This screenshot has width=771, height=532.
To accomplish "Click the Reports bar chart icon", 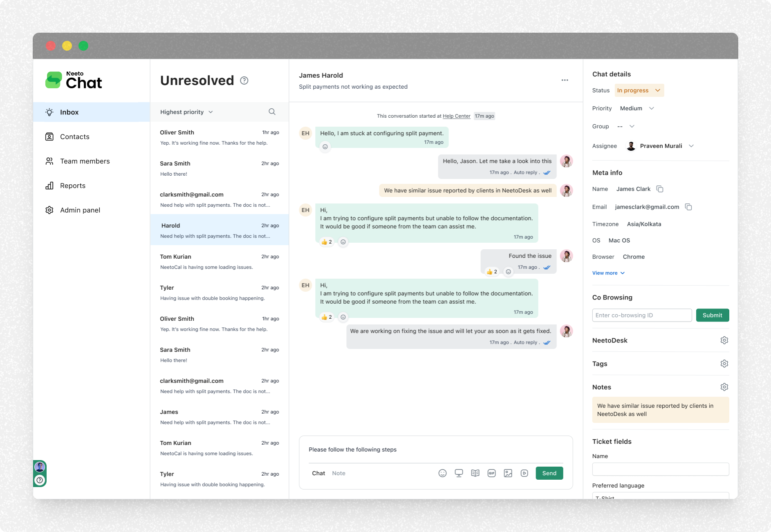I will [x=49, y=186].
